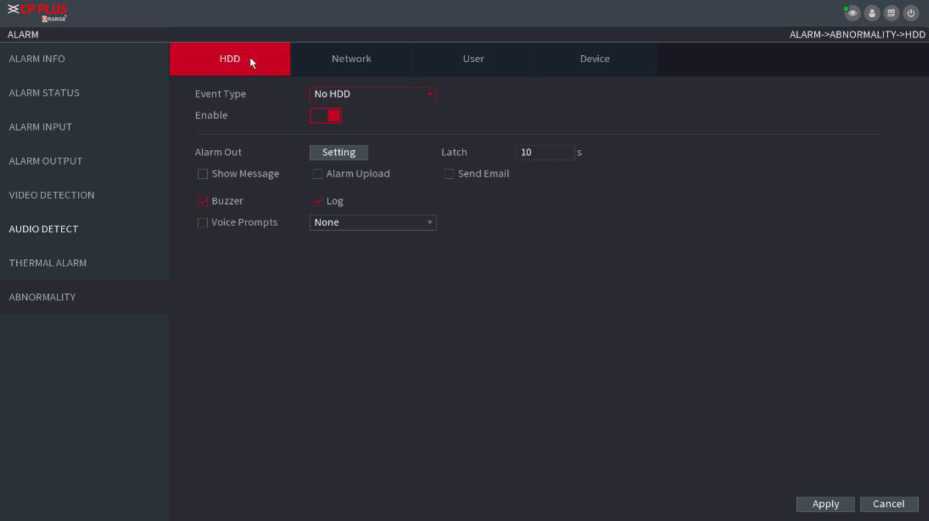Image resolution: width=929 pixels, height=521 pixels.
Task: Click the Alarm Out Setting button
Action: [338, 153]
